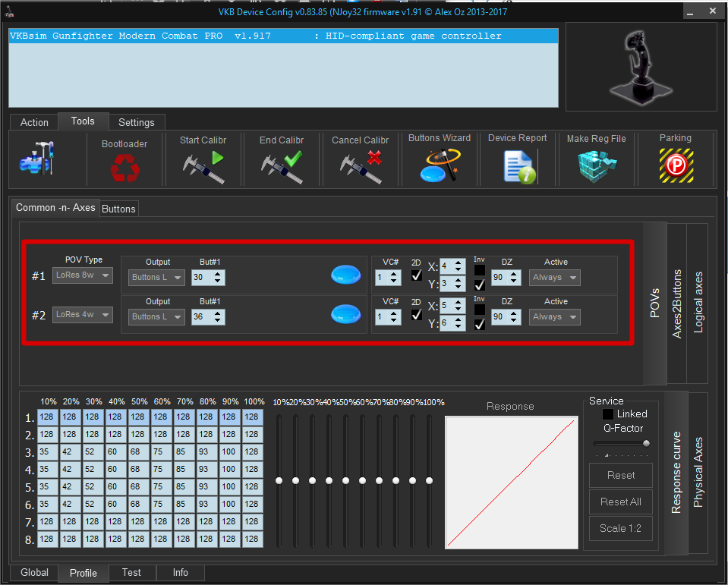The width and height of the screenshot is (728, 585).
Task: Click row 5 curve cell showing 93
Action: (x=206, y=486)
